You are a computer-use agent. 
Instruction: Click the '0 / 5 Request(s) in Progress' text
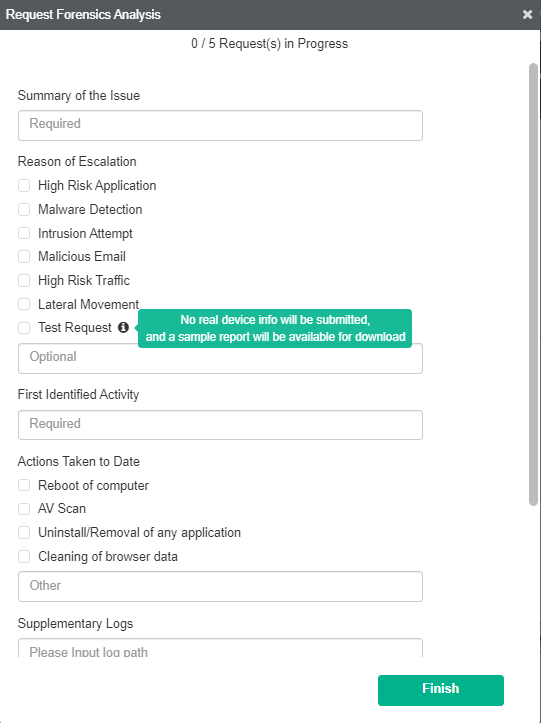coord(269,44)
